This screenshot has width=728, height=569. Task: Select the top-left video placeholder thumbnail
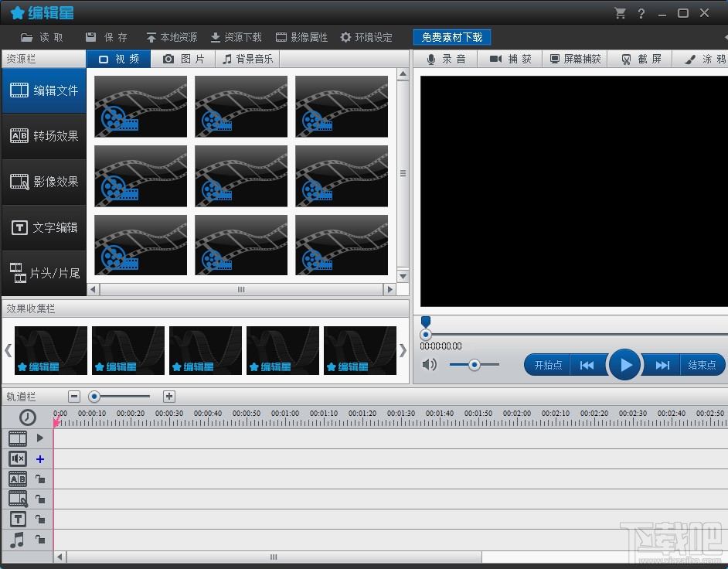(141, 107)
